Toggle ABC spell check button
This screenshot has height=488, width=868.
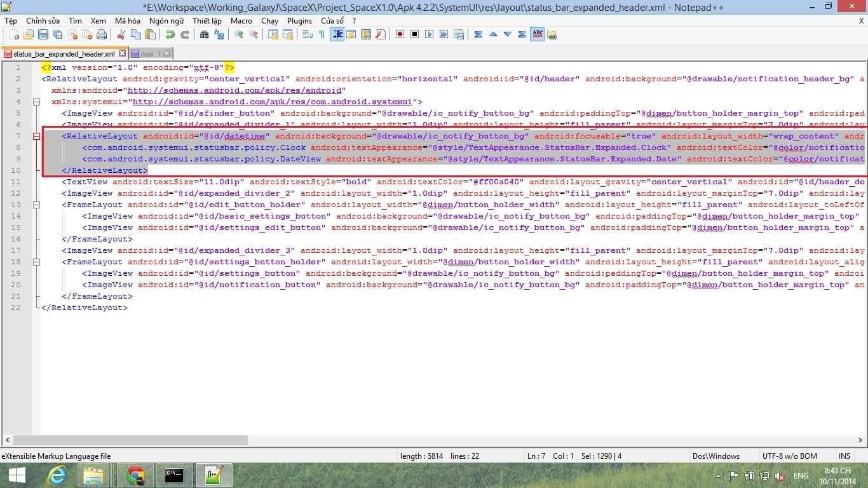pos(538,34)
